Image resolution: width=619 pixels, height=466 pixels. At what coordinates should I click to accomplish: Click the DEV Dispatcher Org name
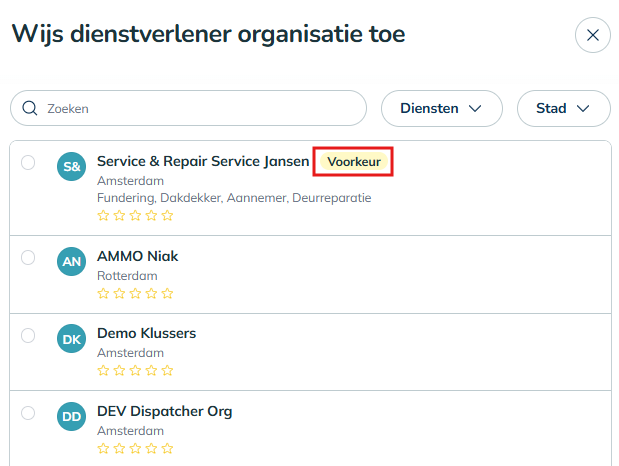pyautogui.click(x=164, y=411)
